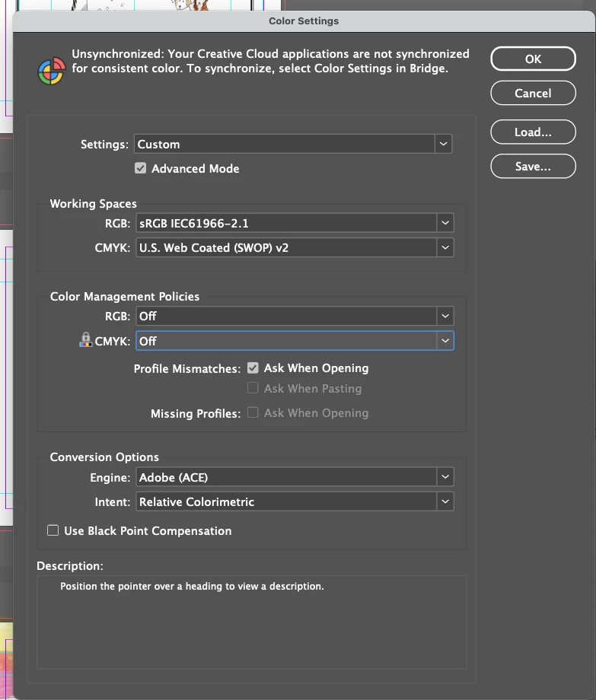596x700 pixels.
Task: Open Working Spaces RGB dropdown sRGB IEC61966-2.1
Action: 295,223
